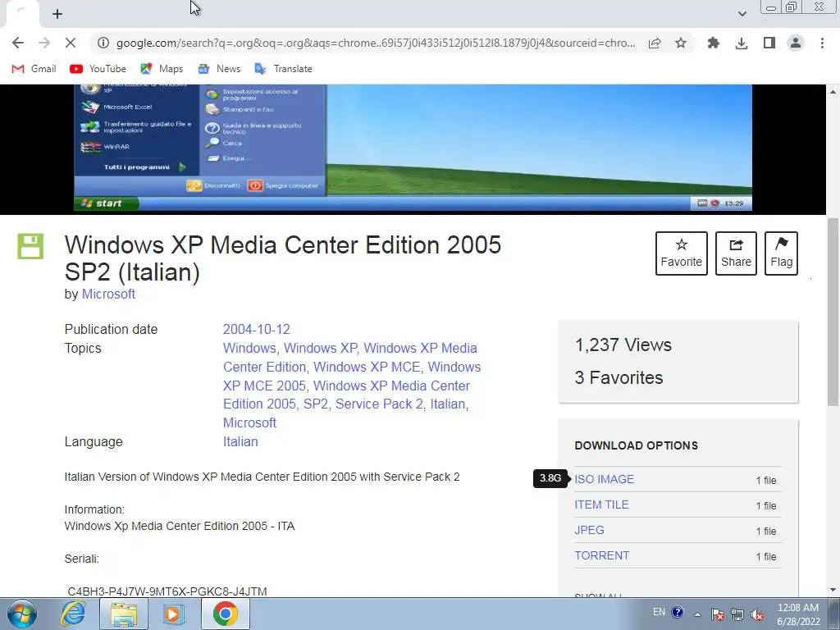
Task: Open the News bookmark
Action: tap(219, 69)
